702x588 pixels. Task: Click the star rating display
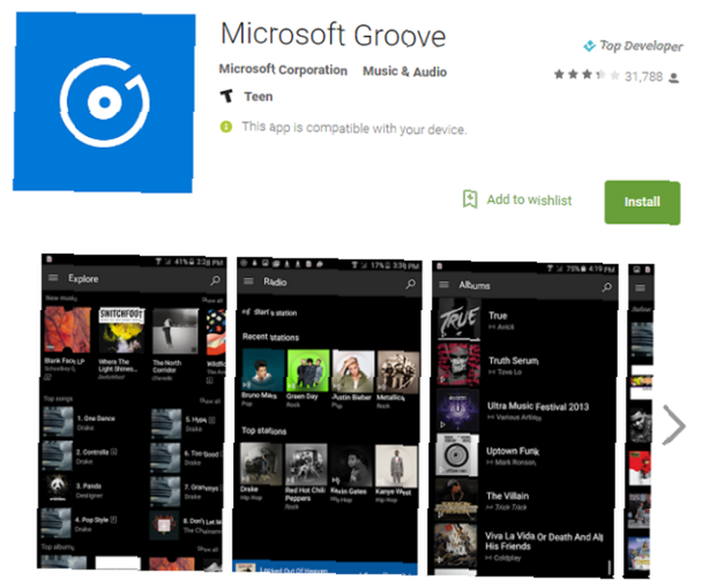point(586,75)
